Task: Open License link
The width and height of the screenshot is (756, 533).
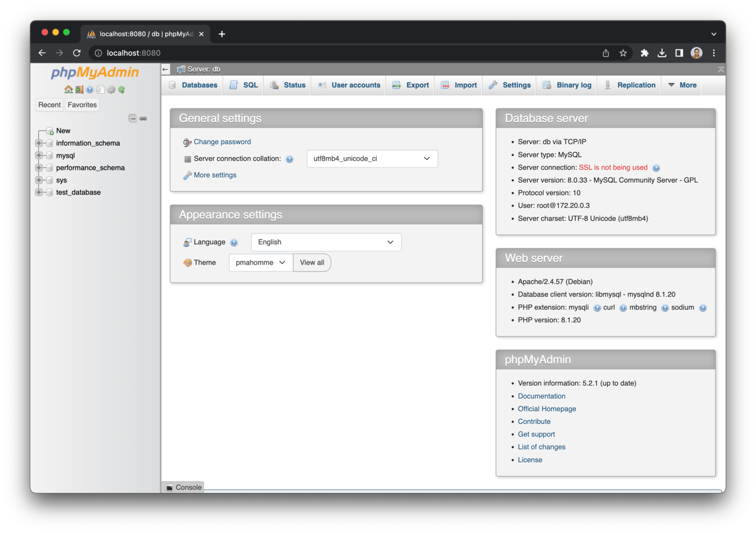Action: pyautogui.click(x=530, y=460)
